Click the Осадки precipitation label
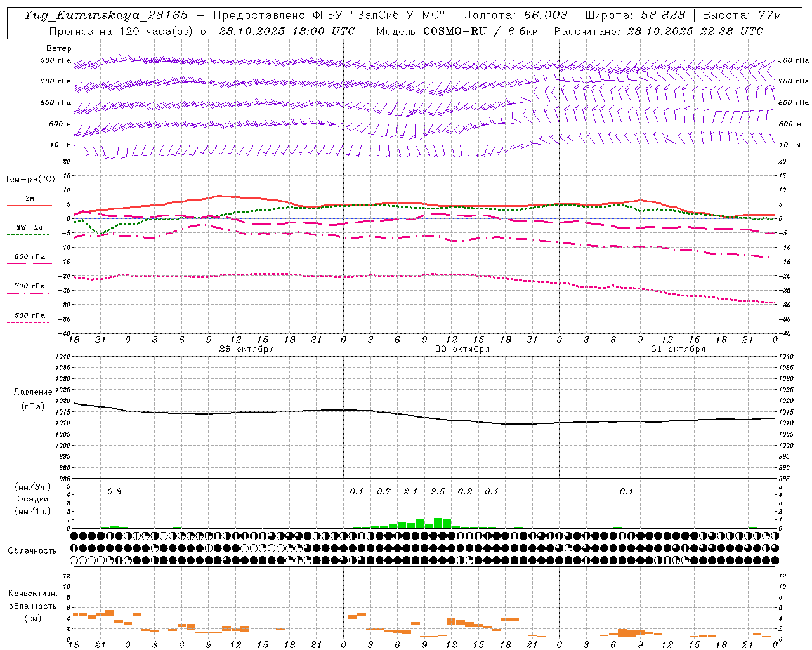Image resolution: width=812 pixels, height=650 pixels. [x=33, y=499]
